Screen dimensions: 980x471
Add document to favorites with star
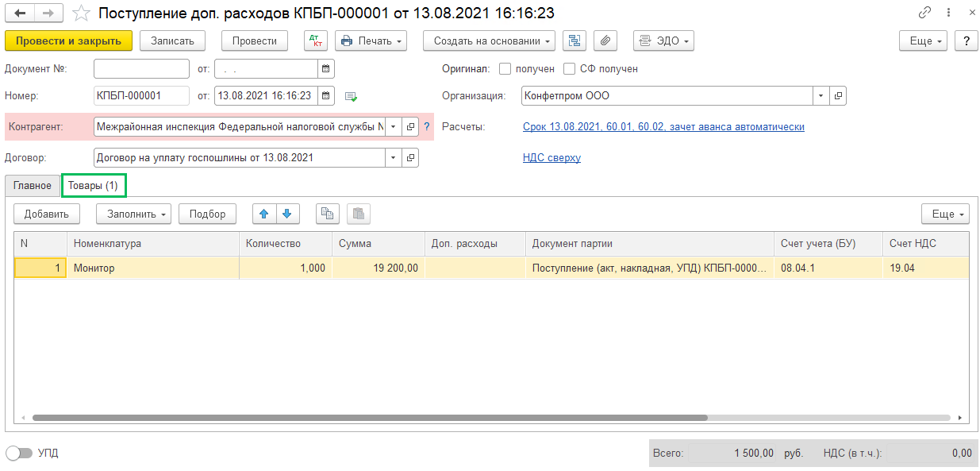click(x=81, y=14)
